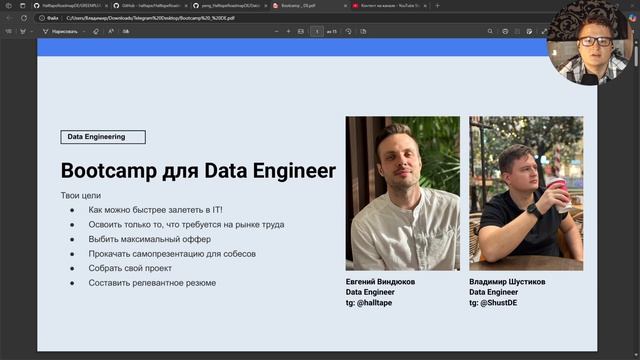Image resolution: width=640 pixels, height=360 pixels.
Task: Click the read aloud icon
Action: [x=111, y=31]
